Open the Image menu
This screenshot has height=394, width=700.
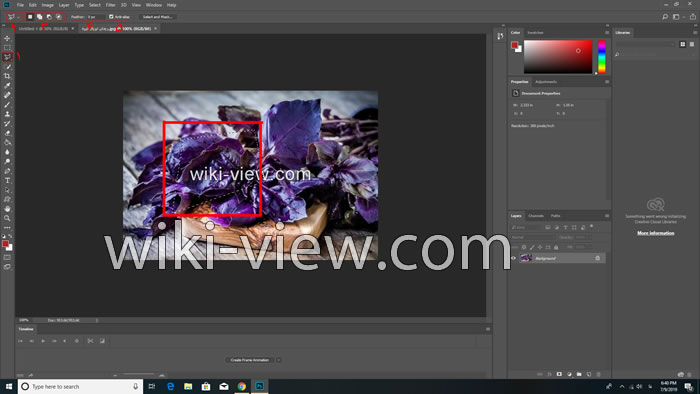(47, 5)
